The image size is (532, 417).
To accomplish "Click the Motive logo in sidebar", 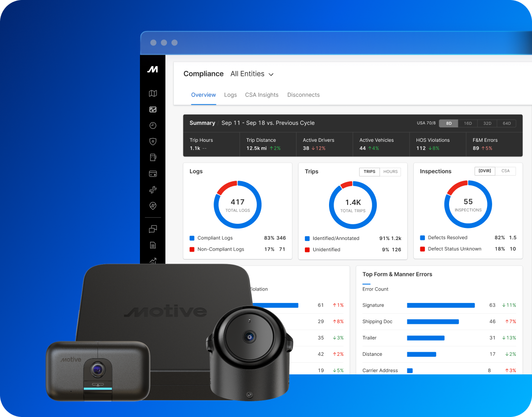I will click(153, 69).
